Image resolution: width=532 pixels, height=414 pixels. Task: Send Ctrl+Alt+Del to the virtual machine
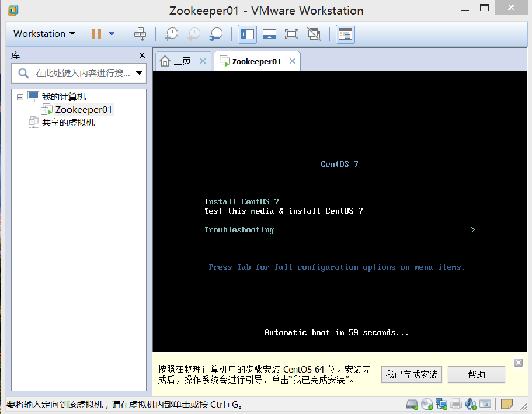pos(140,34)
